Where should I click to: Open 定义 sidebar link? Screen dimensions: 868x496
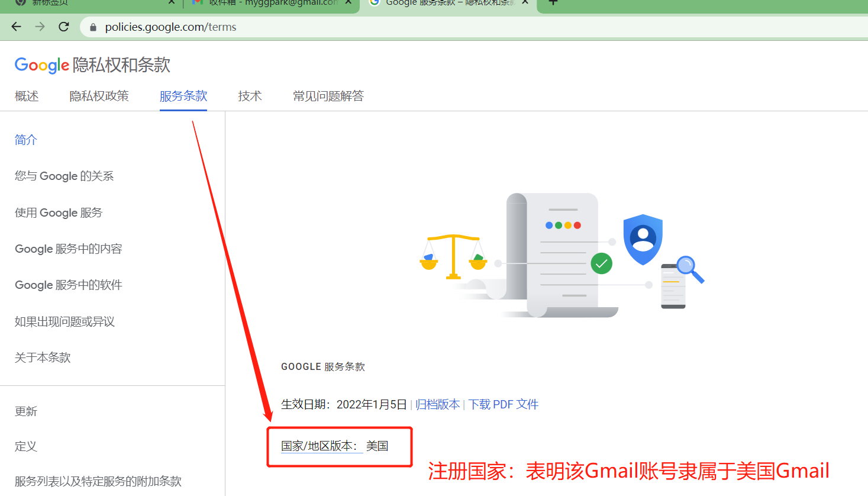pyautogui.click(x=26, y=446)
